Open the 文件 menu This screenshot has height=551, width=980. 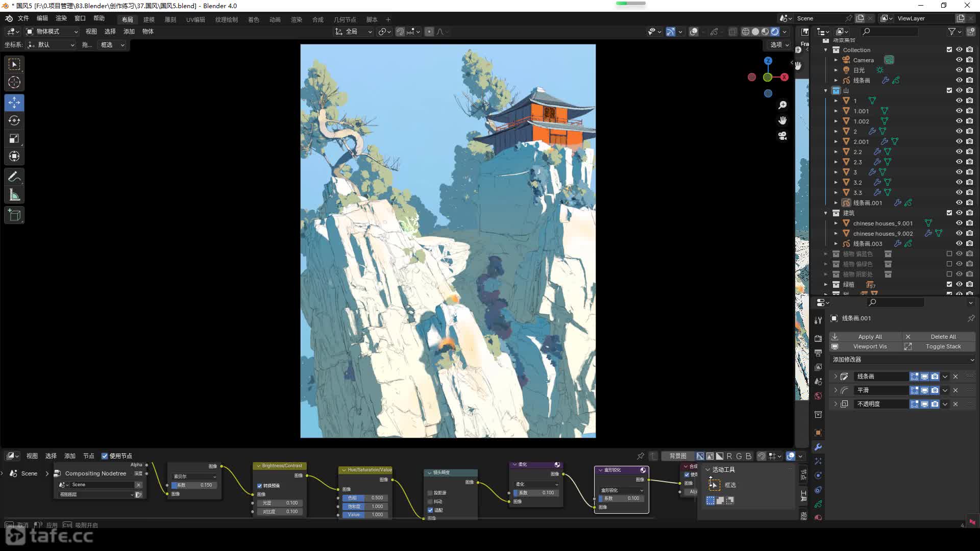(x=23, y=18)
